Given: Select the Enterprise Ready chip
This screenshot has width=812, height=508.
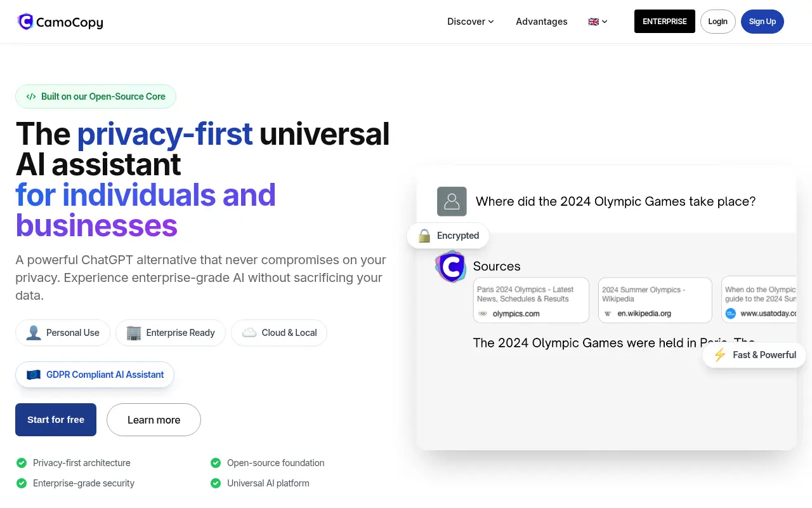Looking at the screenshot, I should (x=171, y=333).
